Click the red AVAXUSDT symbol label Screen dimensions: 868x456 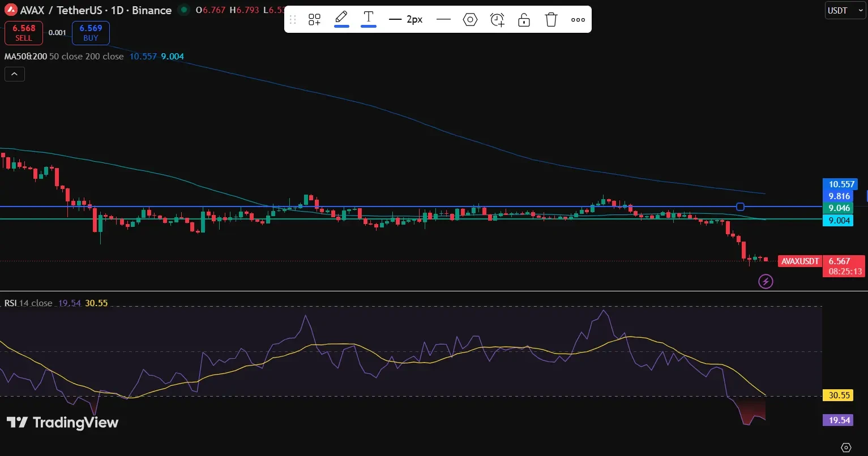pos(799,261)
